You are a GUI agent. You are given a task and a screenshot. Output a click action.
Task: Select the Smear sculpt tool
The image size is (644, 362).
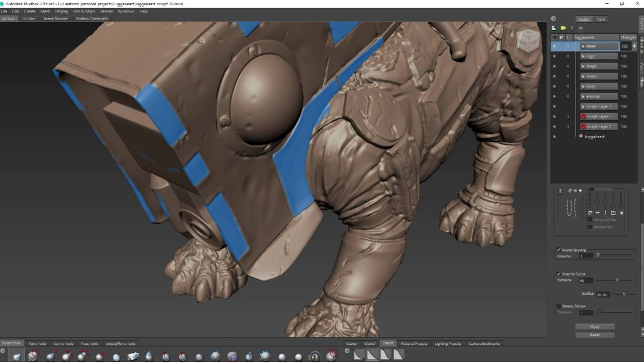click(249, 356)
